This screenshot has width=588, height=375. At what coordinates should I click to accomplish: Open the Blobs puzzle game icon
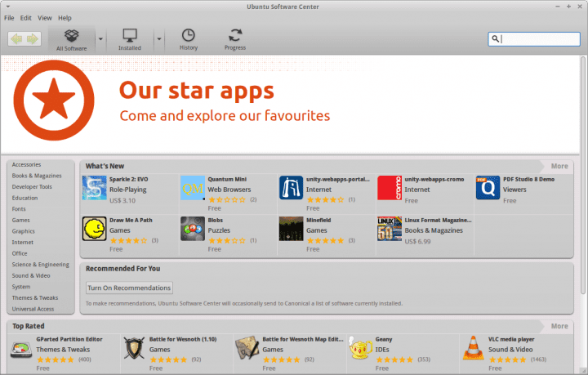point(193,229)
